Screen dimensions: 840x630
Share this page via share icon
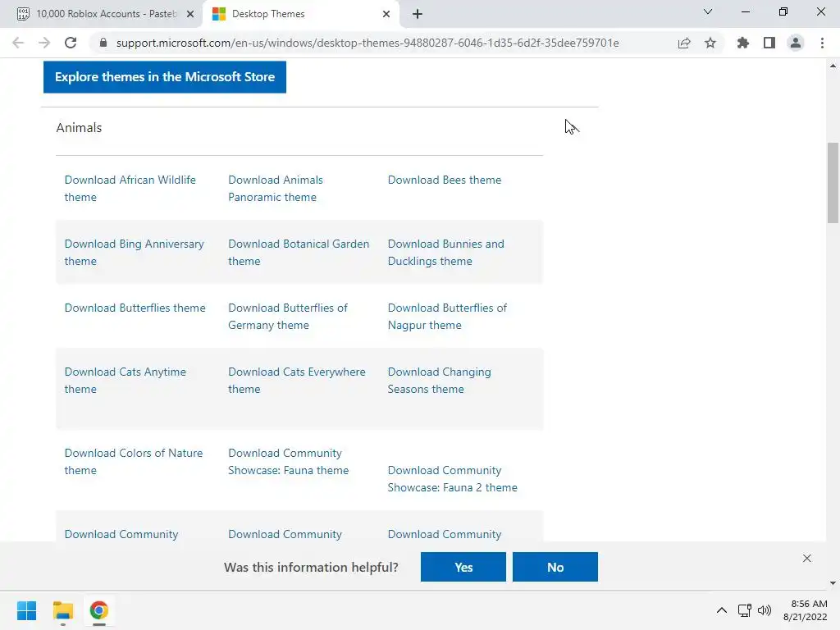coord(684,43)
